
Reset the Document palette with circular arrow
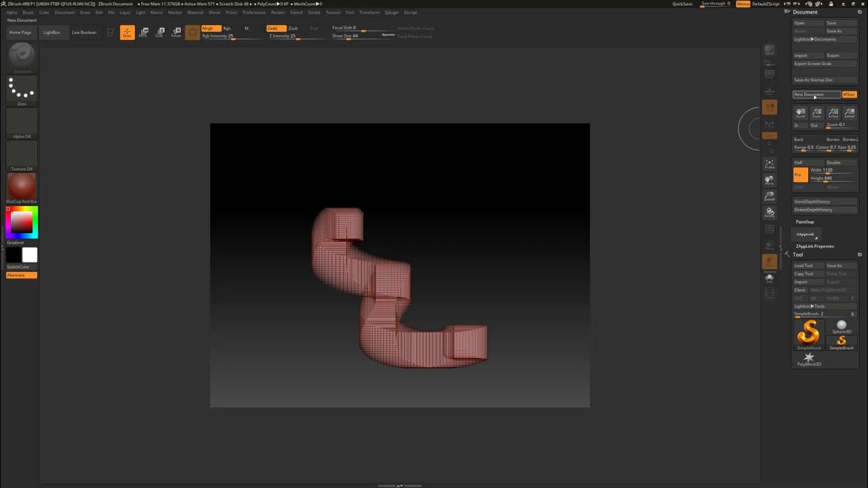pyautogui.click(x=859, y=12)
